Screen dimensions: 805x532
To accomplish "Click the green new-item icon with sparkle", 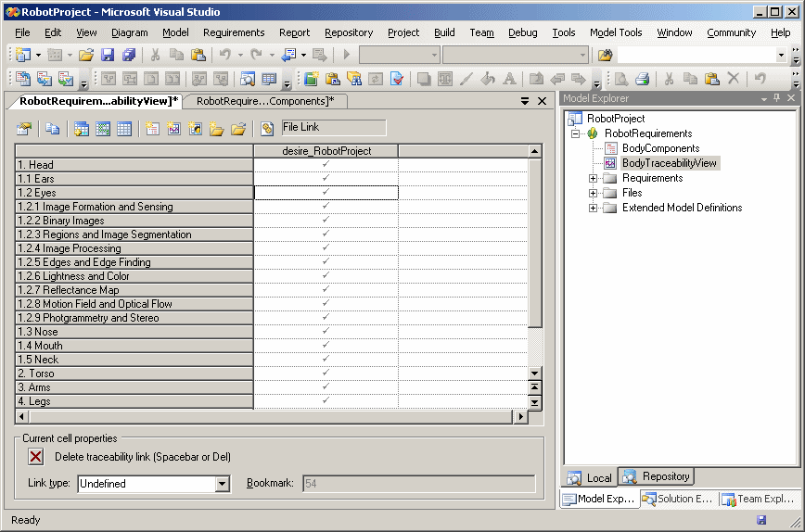I will point(311,79).
